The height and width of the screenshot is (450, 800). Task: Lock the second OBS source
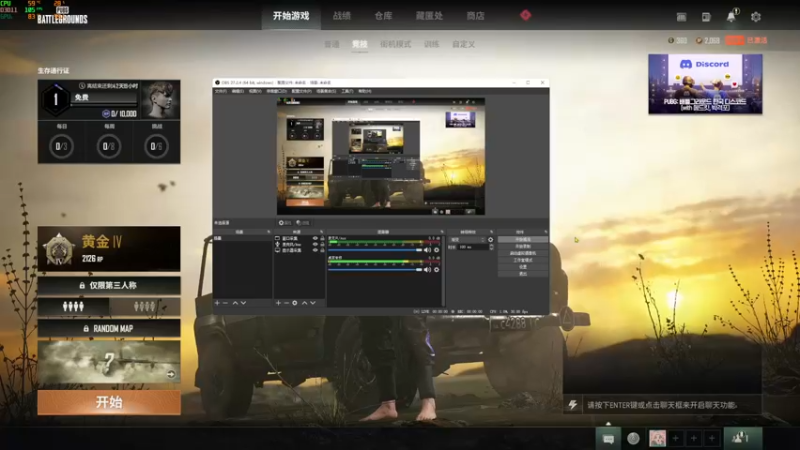tap(322, 244)
